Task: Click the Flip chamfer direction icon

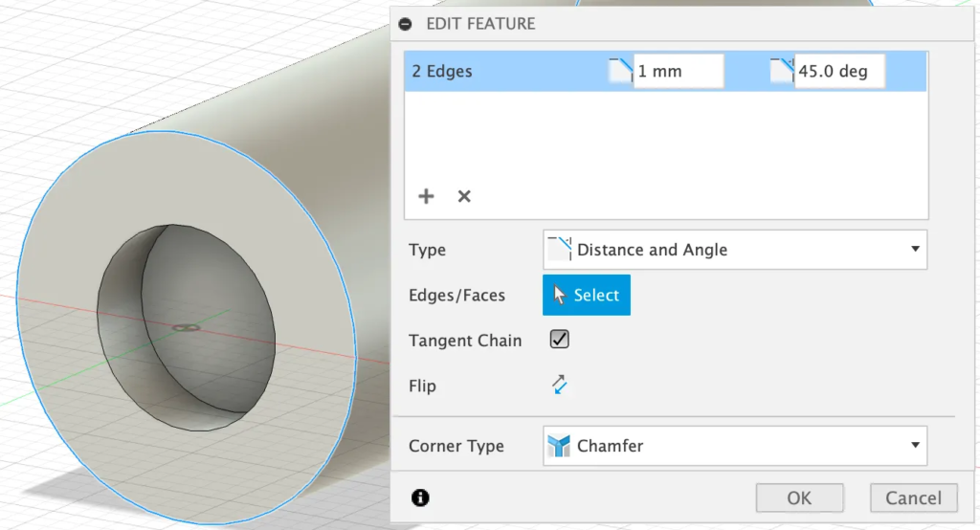Action: pyautogui.click(x=560, y=386)
